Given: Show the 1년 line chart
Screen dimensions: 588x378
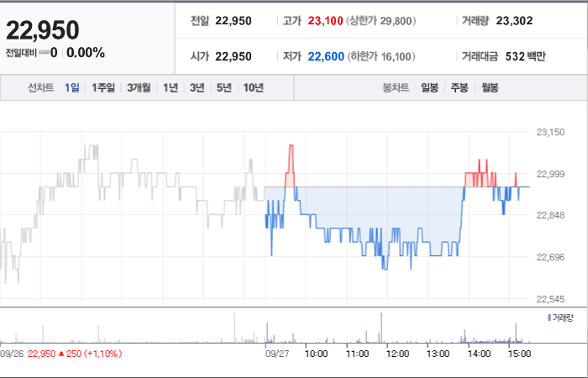Looking at the screenshot, I should point(171,87).
